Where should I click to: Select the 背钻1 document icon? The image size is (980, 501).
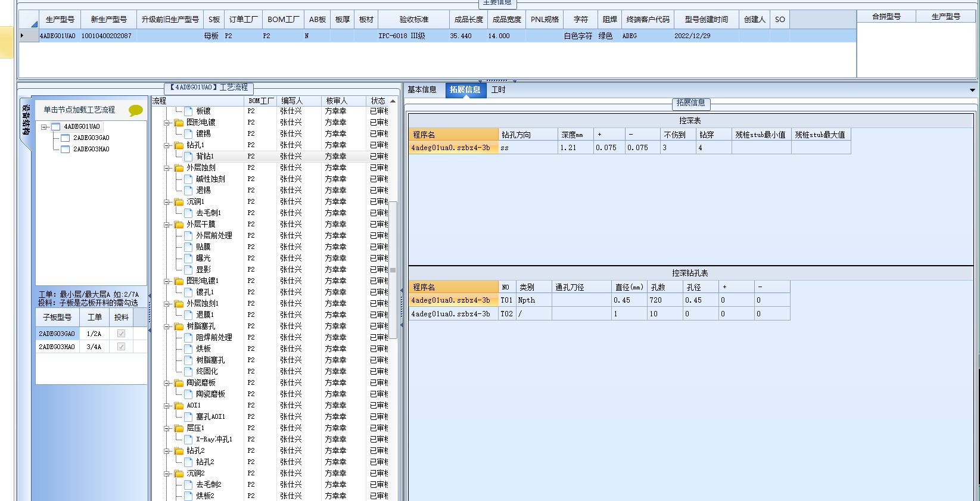coord(188,156)
